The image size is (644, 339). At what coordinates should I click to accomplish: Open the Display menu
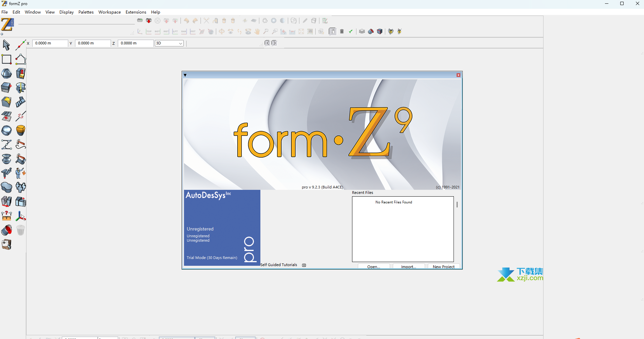coord(67,12)
